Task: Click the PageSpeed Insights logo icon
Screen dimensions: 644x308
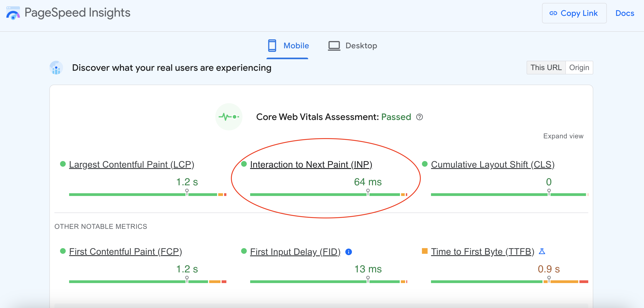Action: 13,13
